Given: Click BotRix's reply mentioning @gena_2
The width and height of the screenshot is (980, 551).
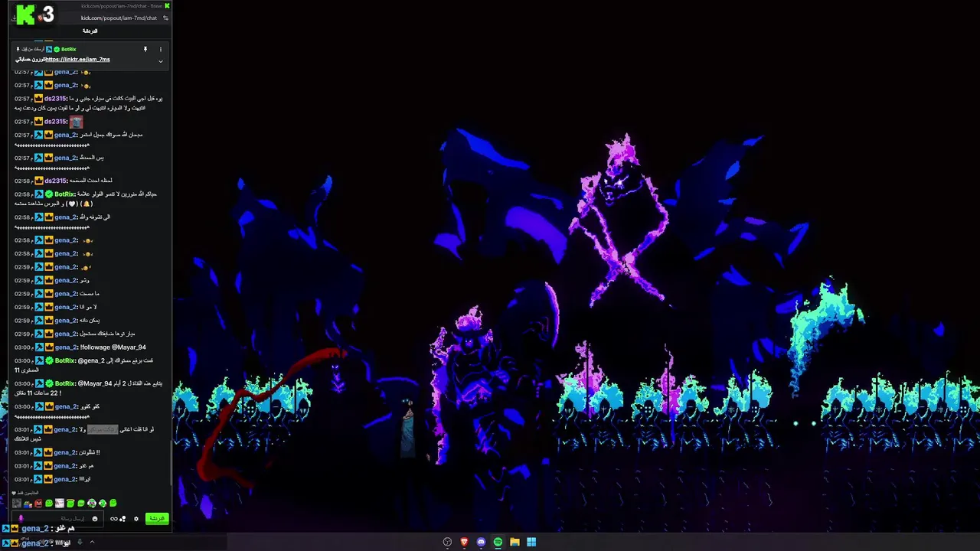Looking at the screenshot, I should 84,365.
